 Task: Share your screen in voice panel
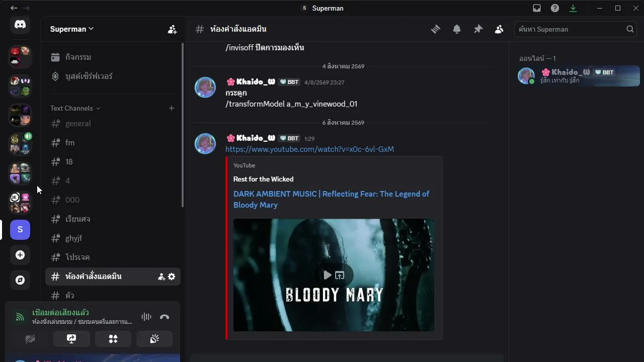[71, 339]
